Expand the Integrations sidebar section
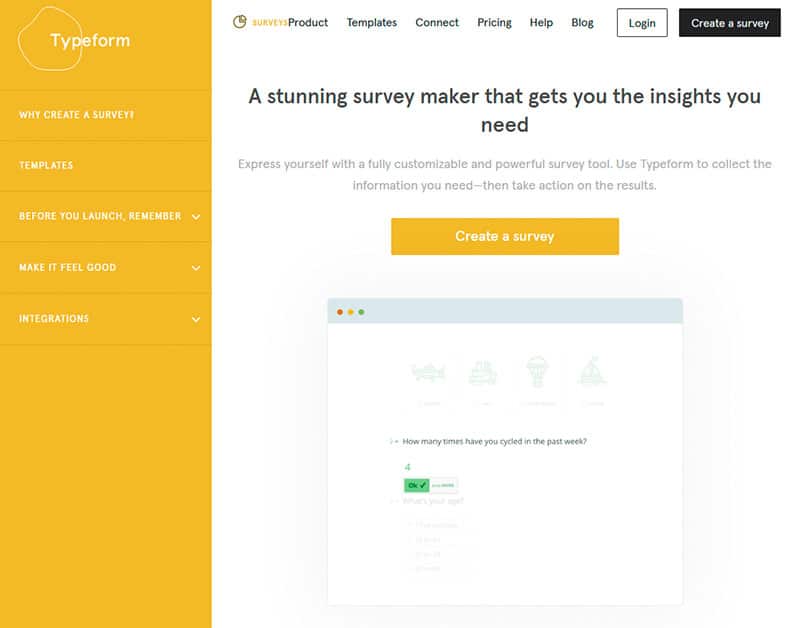Image resolution: width=796 pixels, height=628 pixels. (106, 319)
